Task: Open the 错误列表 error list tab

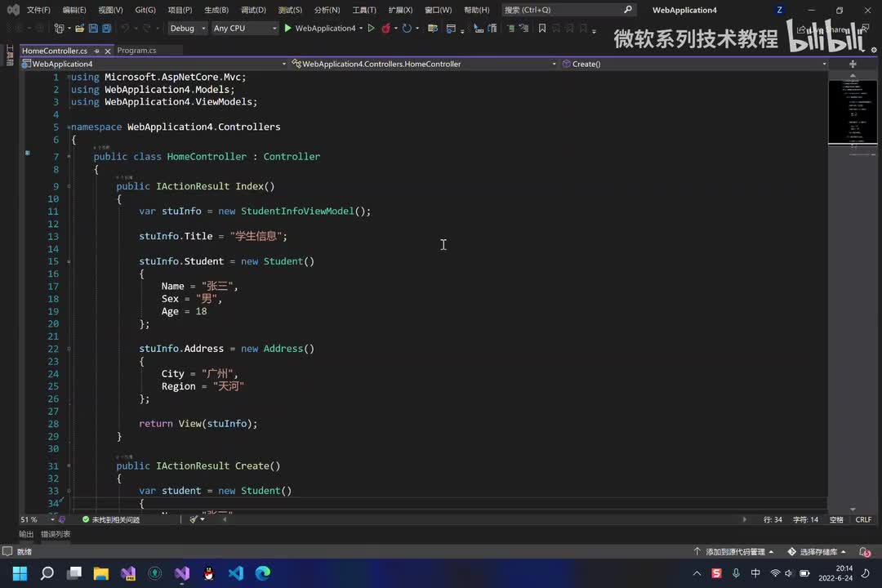Action: [56, 534]
